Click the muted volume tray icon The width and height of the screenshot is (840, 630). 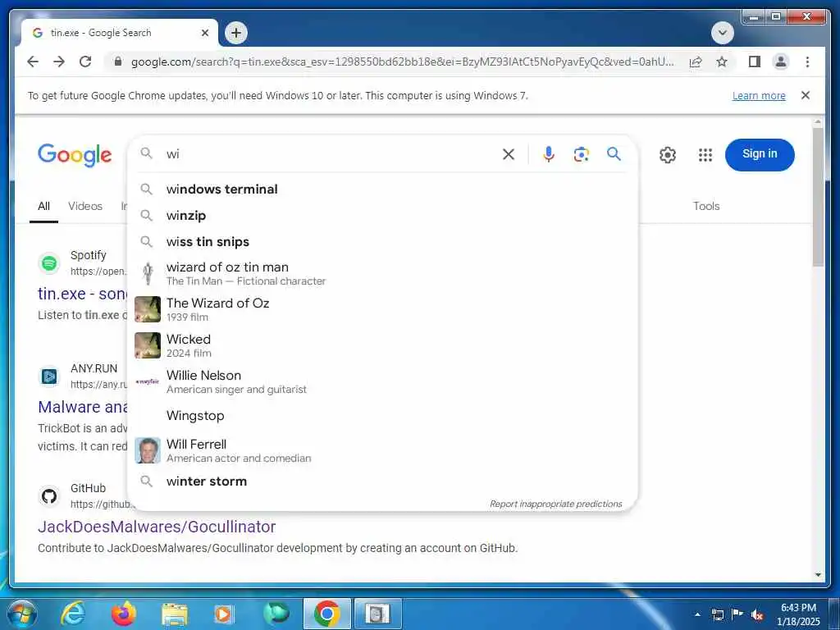tap(757, 614)
